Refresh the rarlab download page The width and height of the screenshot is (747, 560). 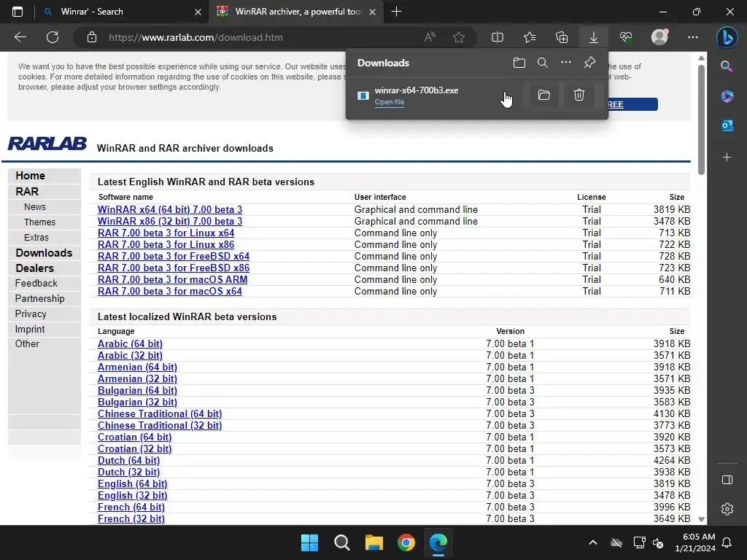(x=53, y=37)
